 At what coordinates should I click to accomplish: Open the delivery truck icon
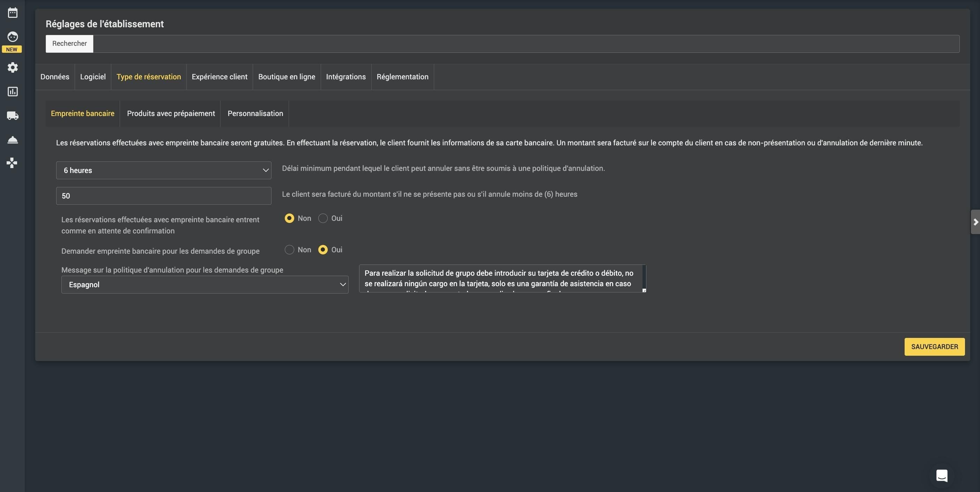[x=13, y=115]
